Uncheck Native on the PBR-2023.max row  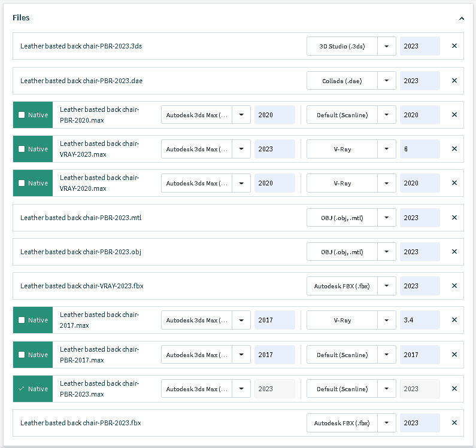[22, 389]
